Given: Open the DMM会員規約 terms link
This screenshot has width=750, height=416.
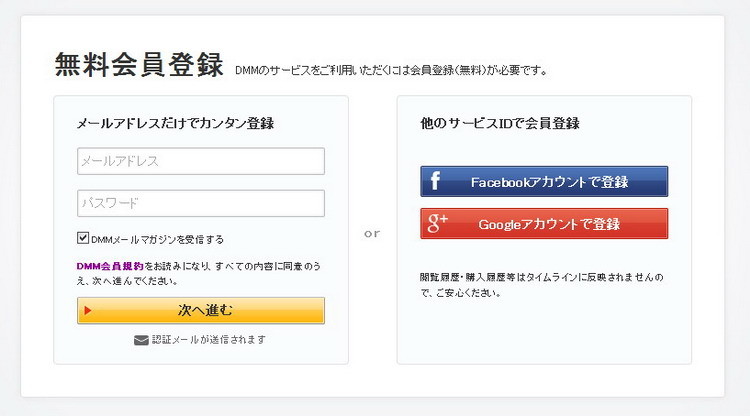Looking at the screenshot, I should (110, 266).
